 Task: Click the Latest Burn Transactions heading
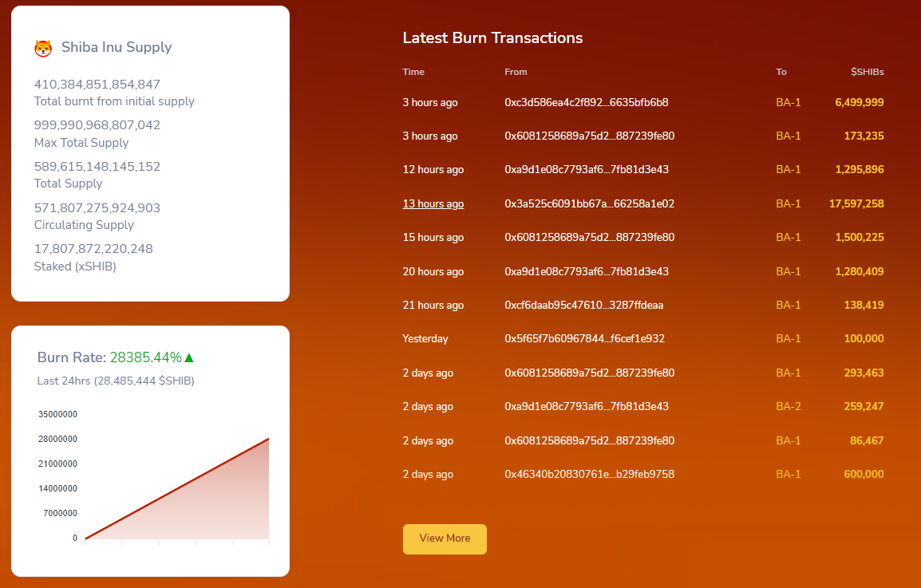point(492,37)
